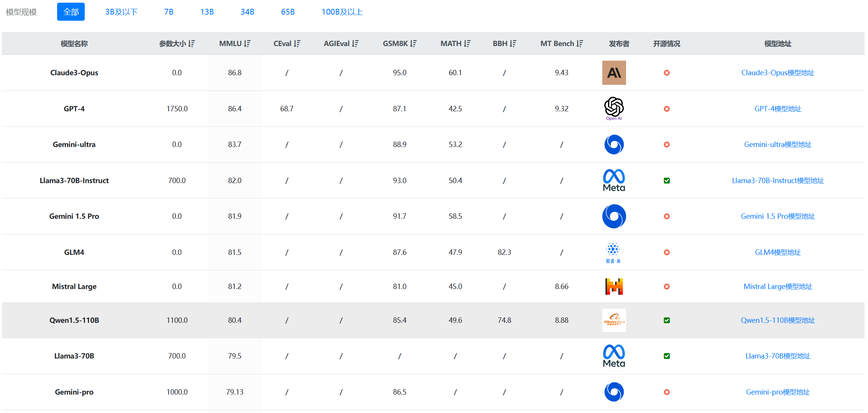Click closed-source red X for Gemini 1.5 Pro
The width and height of the screenshot is (868, 413).
coord(667,216)
